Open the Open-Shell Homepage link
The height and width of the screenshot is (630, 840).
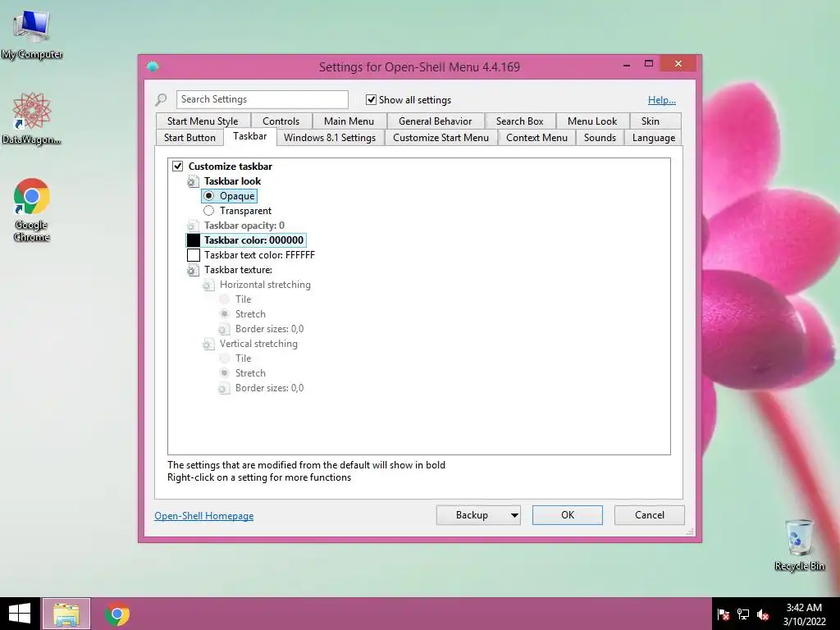(204, 516)
